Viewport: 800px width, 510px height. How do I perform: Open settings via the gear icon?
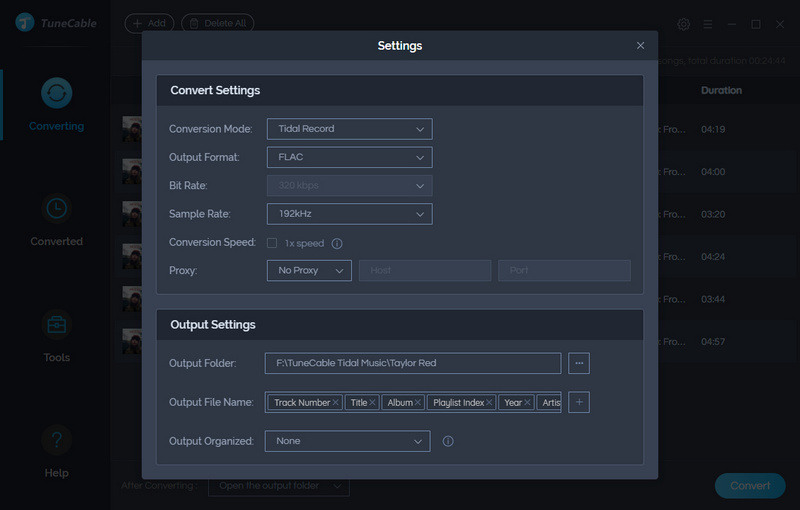click(684, 24)
